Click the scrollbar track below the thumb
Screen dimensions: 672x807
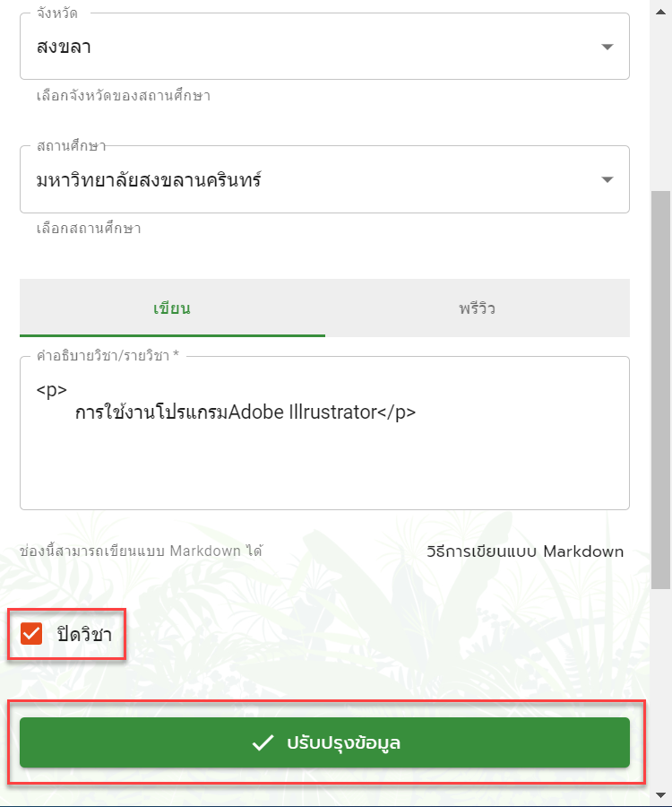point(660,688)
